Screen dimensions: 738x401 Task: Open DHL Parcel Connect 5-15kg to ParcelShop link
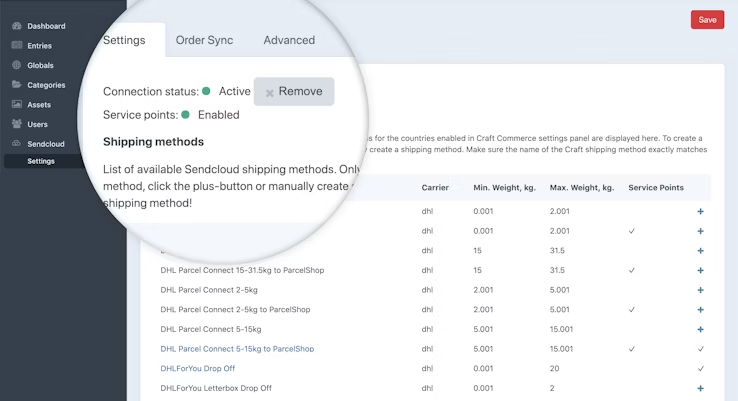237,349
